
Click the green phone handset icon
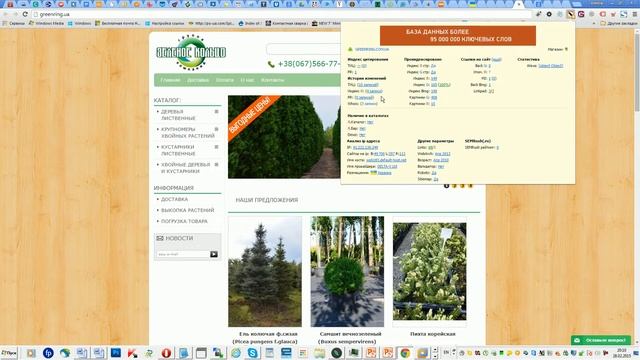pos(271,64)
